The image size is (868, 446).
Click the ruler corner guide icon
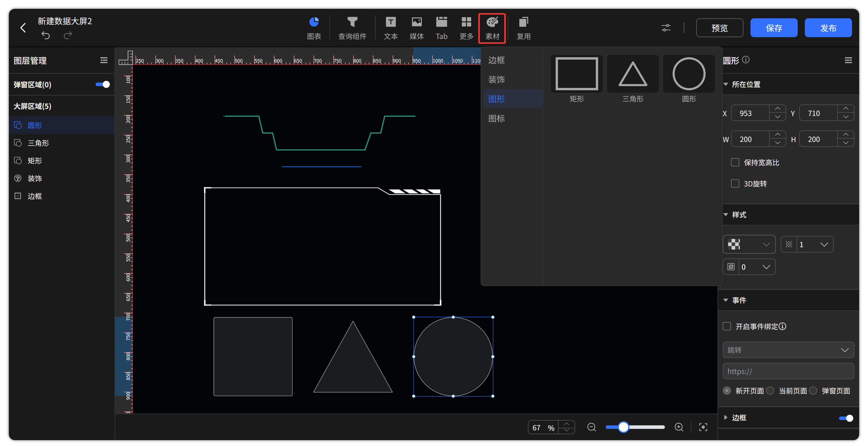point(125,58)
